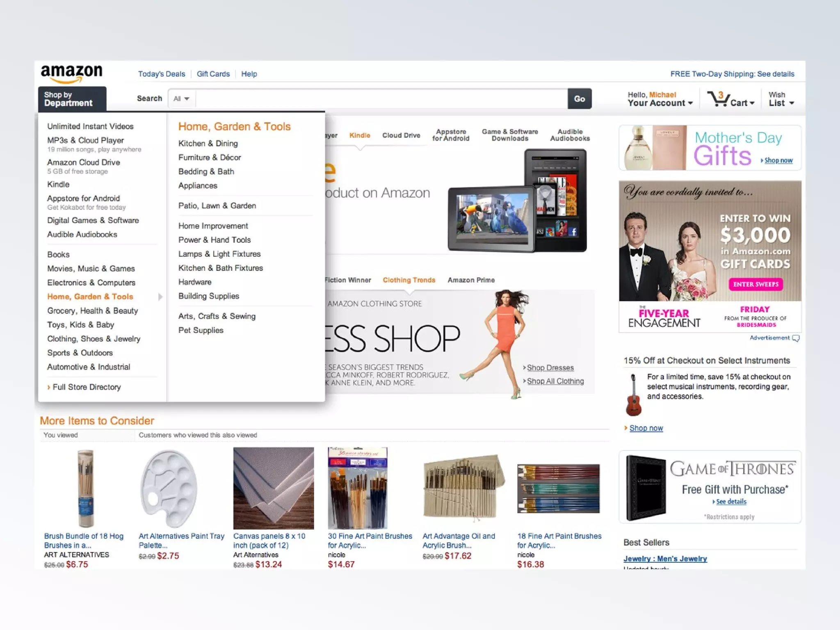Select Home, Garden & Tools category
The height and width of the screenshot is (630, 840).
[90, 297]
